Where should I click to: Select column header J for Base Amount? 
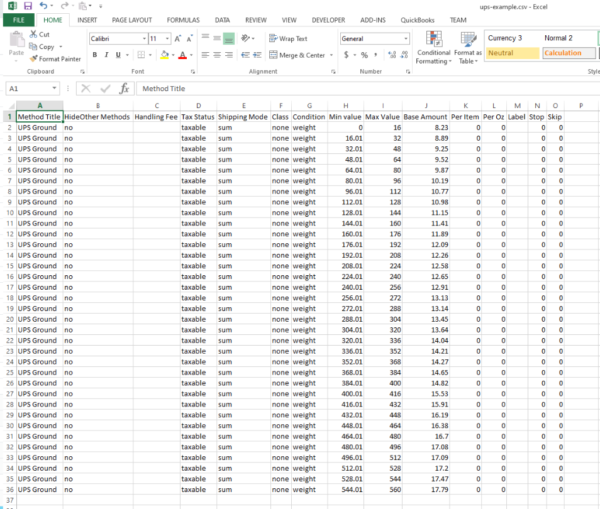[x=425, y=105]
